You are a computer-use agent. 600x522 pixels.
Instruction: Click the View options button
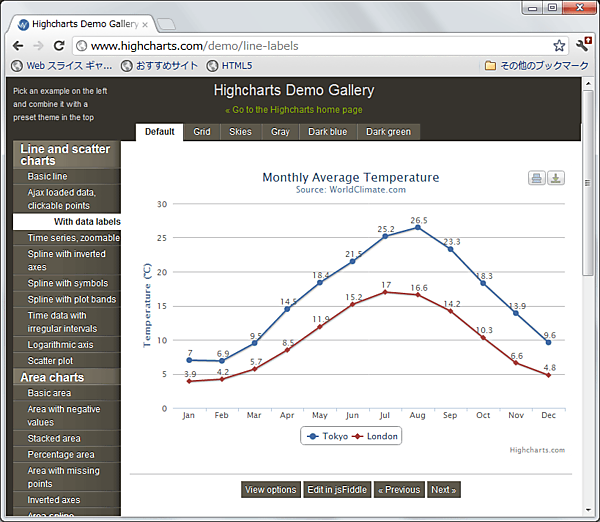270,490
